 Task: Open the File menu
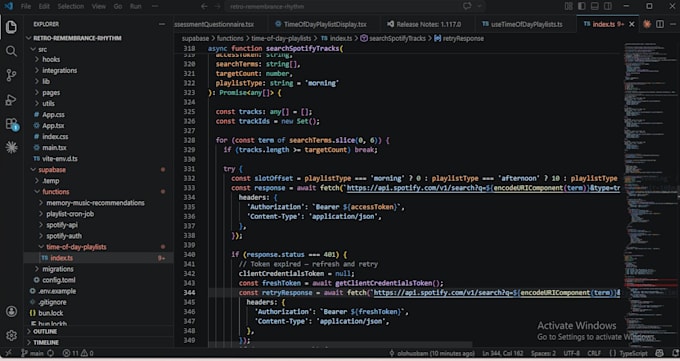point(26,7)
